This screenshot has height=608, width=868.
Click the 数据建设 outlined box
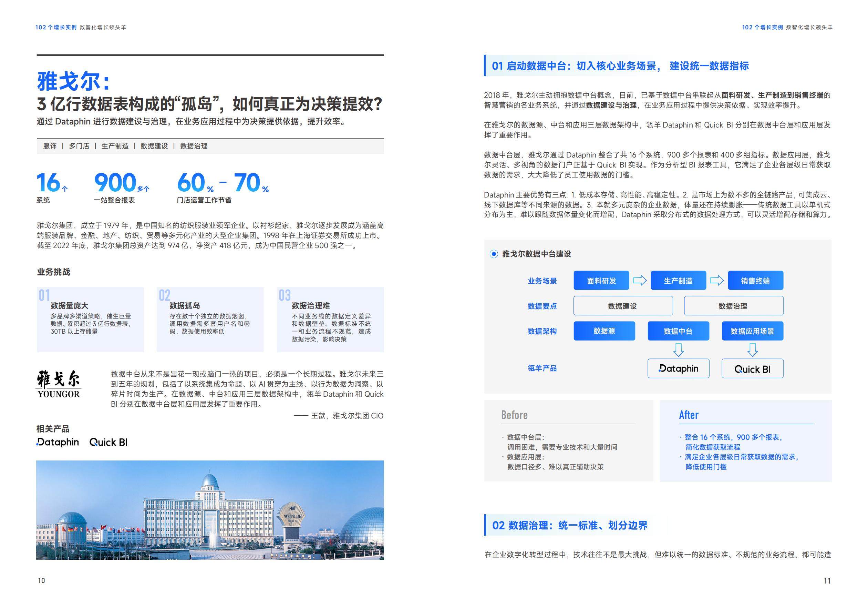[x=623, y=306]
